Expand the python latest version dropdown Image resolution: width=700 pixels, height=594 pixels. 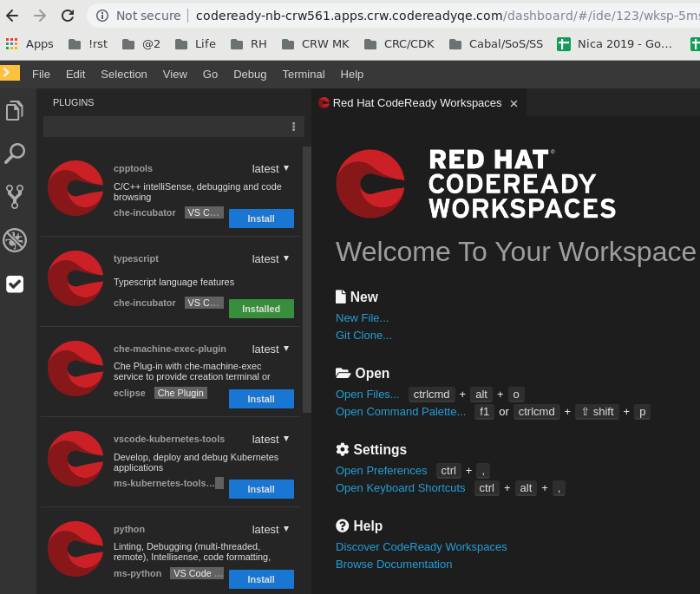tap(271, 529)
